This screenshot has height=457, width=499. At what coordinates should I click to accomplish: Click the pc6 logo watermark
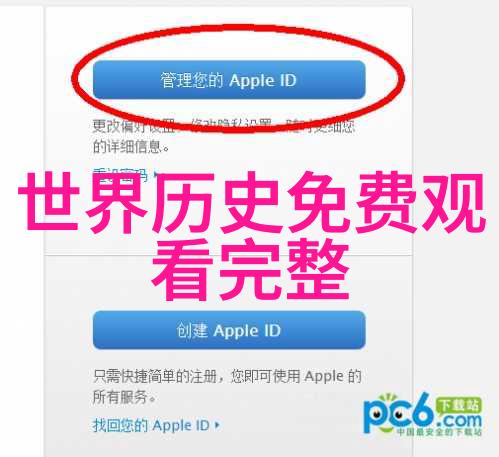click(x=422, y=416)
